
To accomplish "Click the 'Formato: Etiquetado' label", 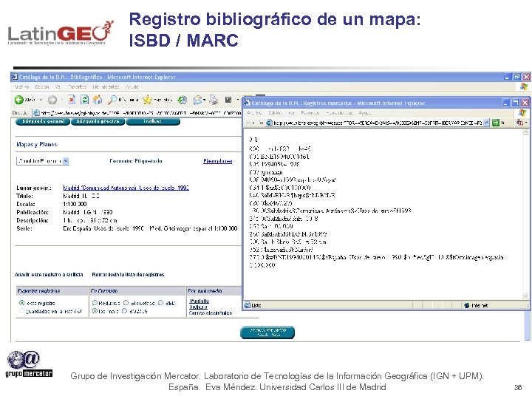I will (x=136, y=161).
